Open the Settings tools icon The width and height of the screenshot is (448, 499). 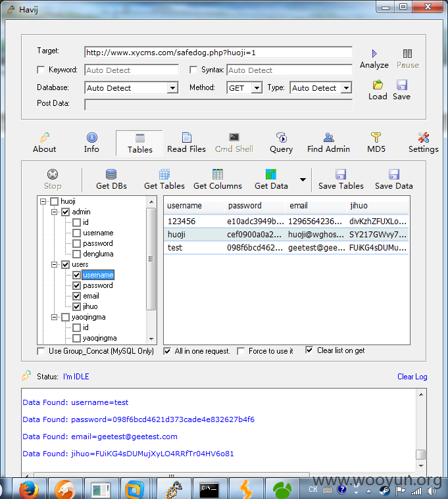click(424, 137)
